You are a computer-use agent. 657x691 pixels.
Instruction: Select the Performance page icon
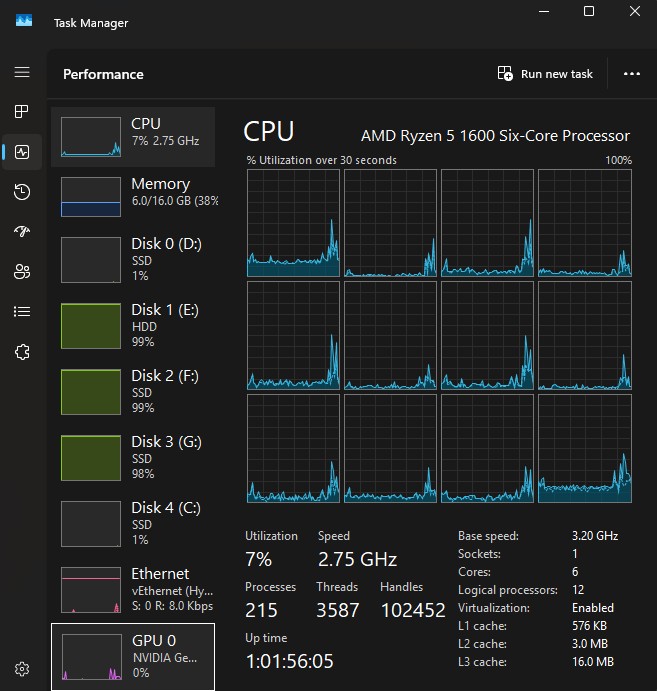click(x=22, y=152)
